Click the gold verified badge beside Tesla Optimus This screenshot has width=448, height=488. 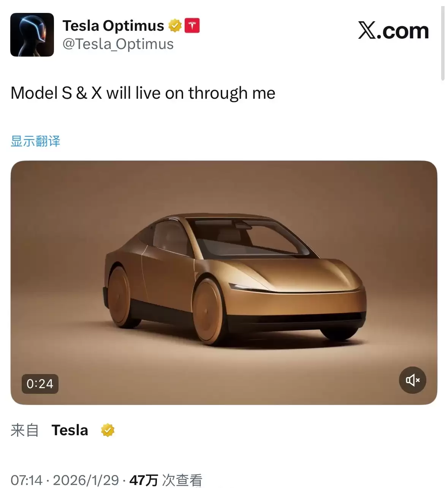click(x=175, y=26)
